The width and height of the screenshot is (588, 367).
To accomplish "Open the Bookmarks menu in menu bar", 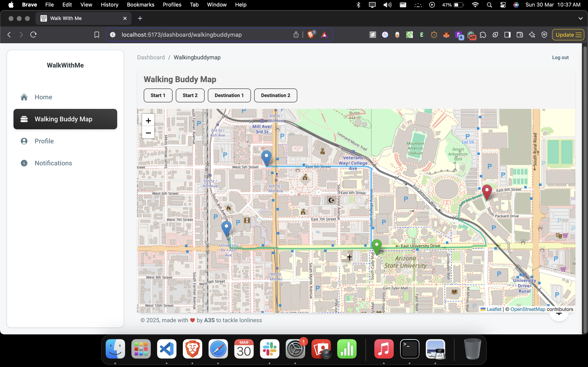I will [x=140, y=5].
